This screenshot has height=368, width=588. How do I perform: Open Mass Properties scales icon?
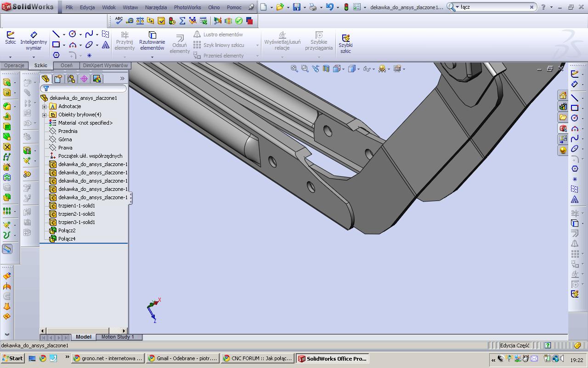[x=140, y=21]
